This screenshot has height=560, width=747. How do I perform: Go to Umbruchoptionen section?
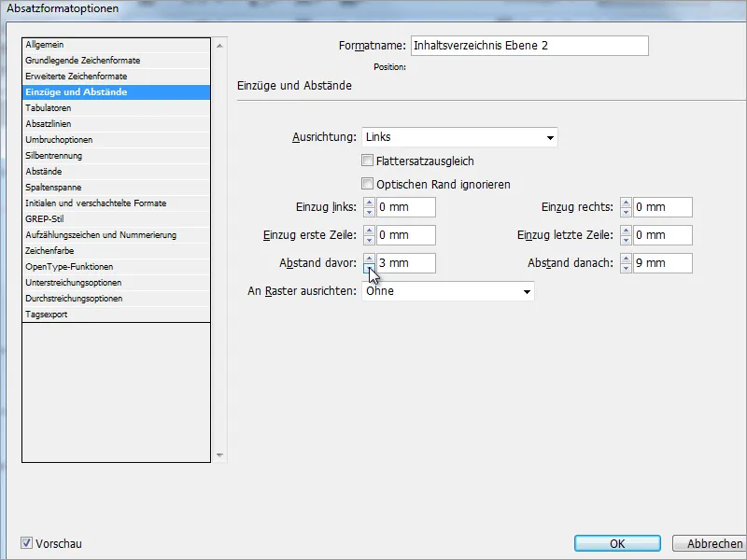point(116,139)
